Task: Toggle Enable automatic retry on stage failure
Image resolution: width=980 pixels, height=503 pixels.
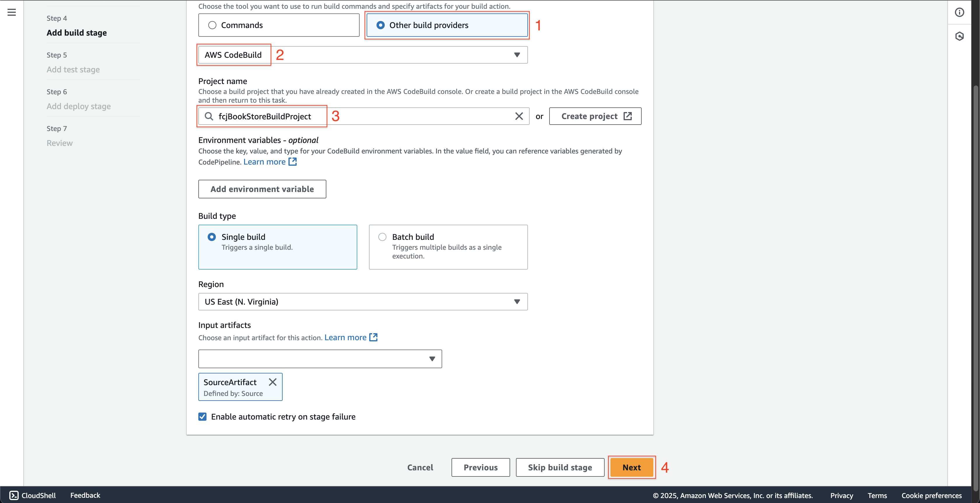Action: pos(202,417)
